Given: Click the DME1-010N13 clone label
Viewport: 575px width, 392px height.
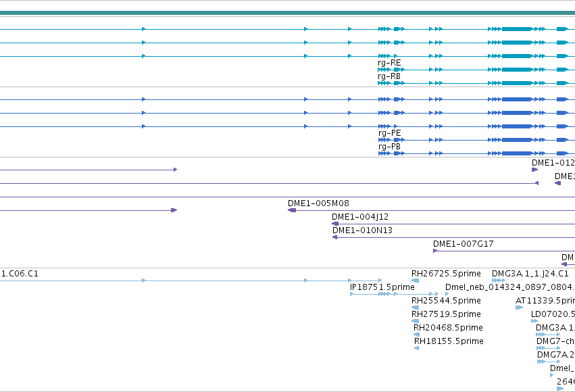Looking at the screenshot, I should (x=362, y=230).
